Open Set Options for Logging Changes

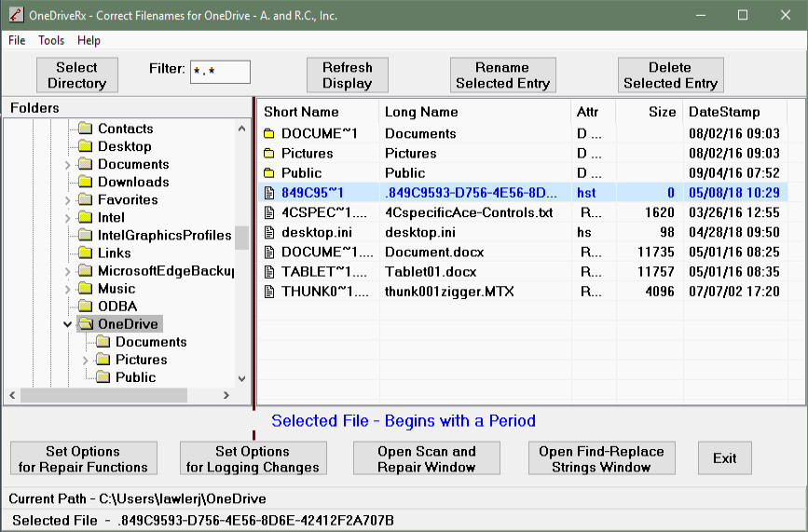coord(253,458)
